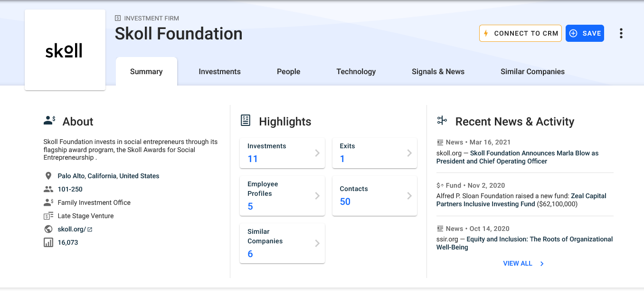Screen dimensions: 644x297
Task: Click the Similar Companies count 6
Action: [250, 254]
